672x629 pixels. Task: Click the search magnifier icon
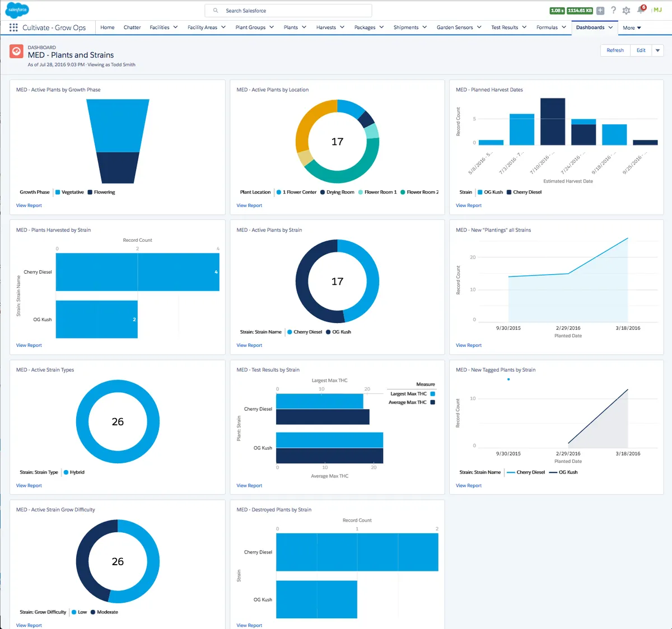tap(216, 11)
